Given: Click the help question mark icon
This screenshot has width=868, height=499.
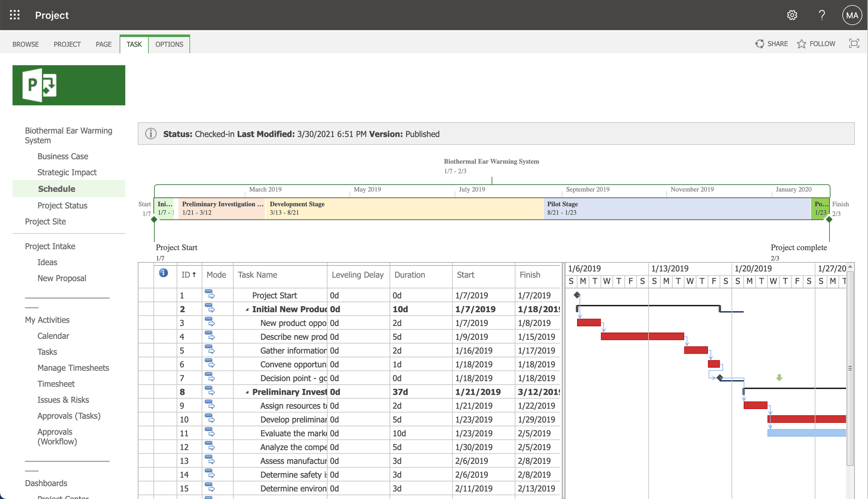Looking at the screenshot, I should (821, 15).
